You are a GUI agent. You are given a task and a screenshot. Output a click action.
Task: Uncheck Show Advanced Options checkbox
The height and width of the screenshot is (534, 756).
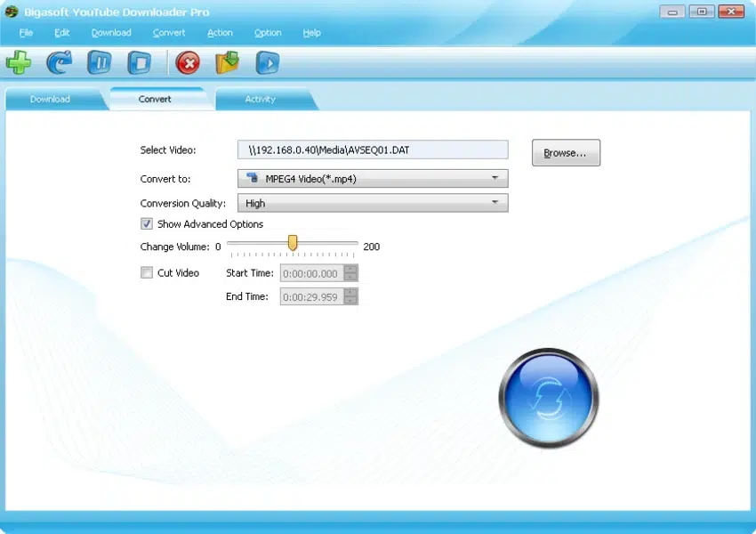click(147, 223)
